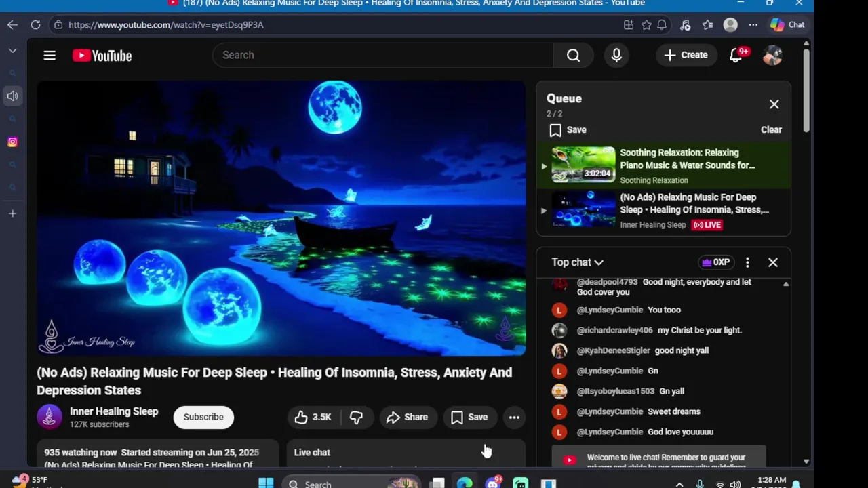Click the search magnifier button

pos(573,56)
